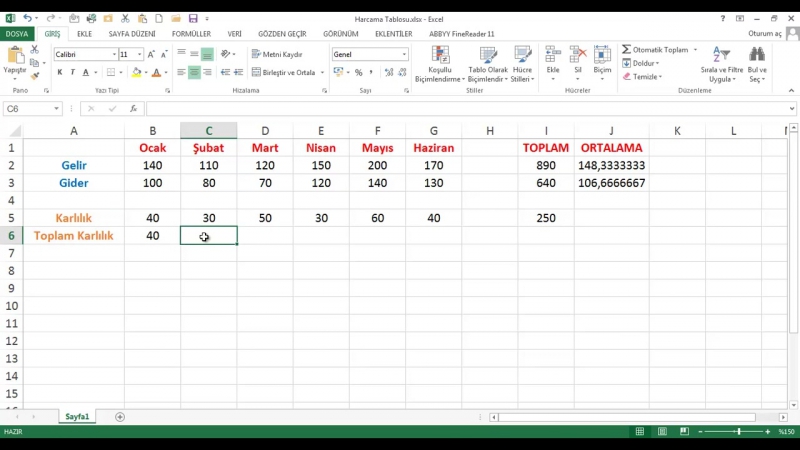800x450 pixels.
Task: Click the Save floppy disk icon
Action: [193, 19]
